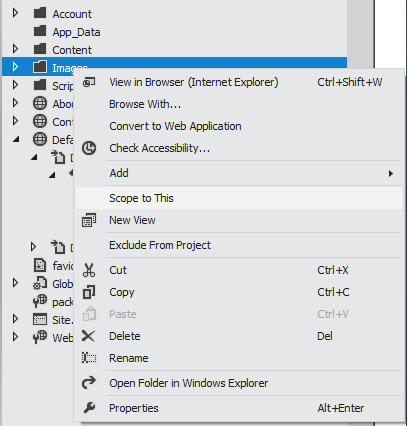The image size is (409, 426).
Task: Expand the Images folder arrow
Action: [x=15, y=67]
